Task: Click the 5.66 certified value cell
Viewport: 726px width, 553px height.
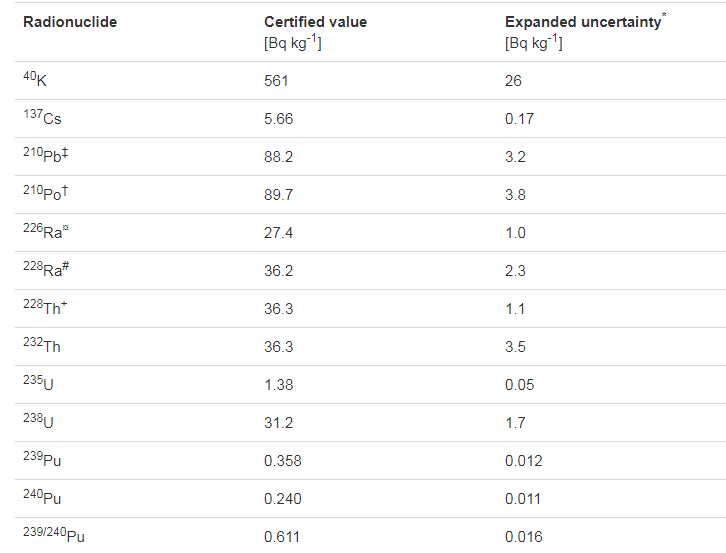Action: click(x=279, y=119)
